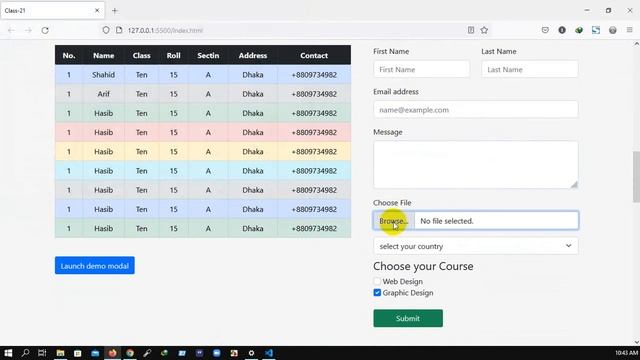640x360 pixels.
Task: Open Visual Studio Code from taskbar
Action: tap(269, 353)
